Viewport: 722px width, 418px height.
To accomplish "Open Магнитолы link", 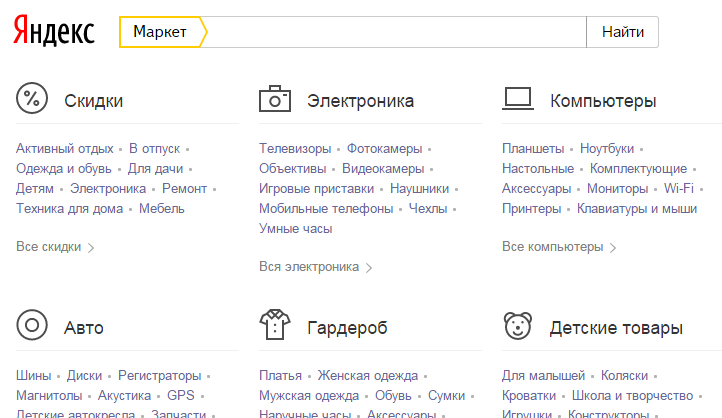I will pyautogui.click(x=49, y=395).
